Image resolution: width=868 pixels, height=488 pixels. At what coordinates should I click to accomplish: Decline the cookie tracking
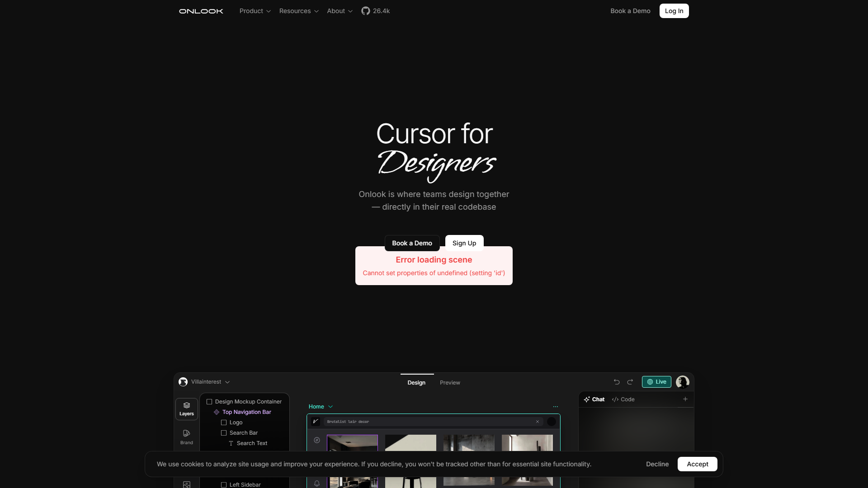pos(657,464)
